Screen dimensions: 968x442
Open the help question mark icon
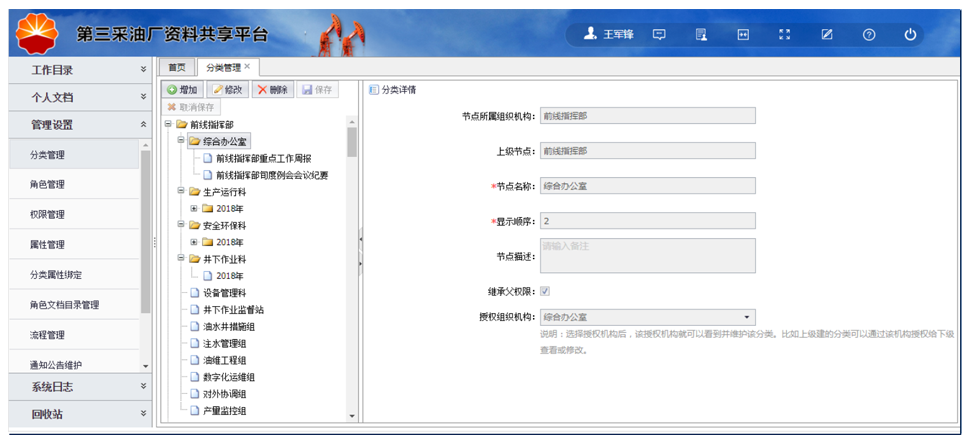869,34
